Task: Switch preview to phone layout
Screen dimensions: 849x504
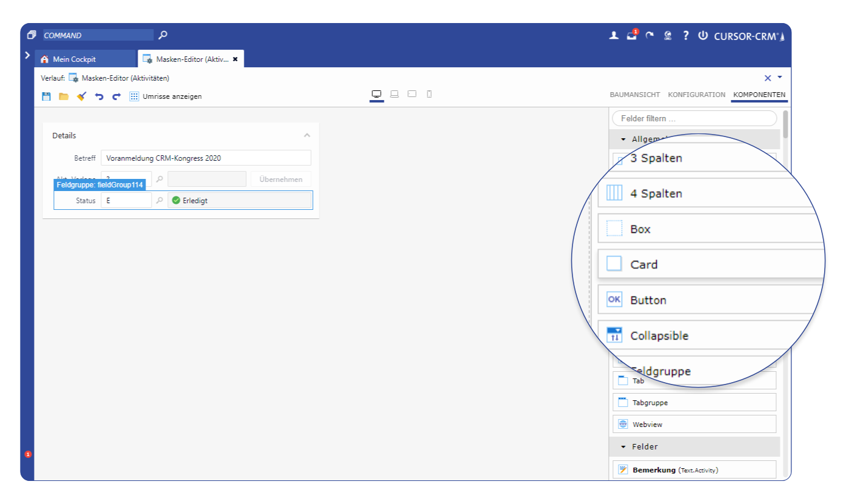Action: click(429, 94)
